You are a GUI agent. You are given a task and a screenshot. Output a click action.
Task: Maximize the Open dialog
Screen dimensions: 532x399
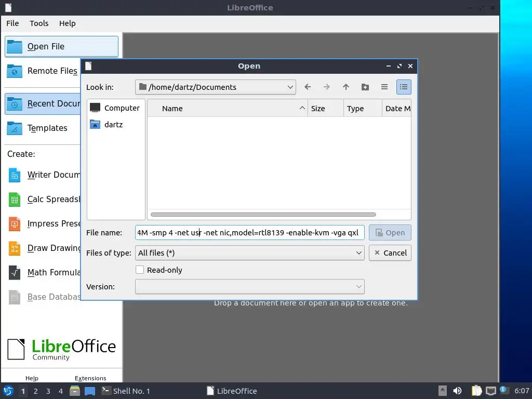click(400, 66)
